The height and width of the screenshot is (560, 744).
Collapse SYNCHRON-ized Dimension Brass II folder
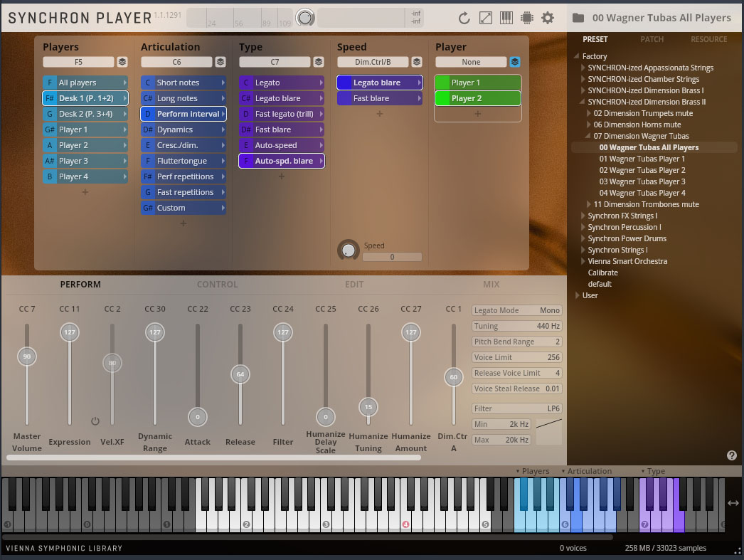click(x=583, y=102)
